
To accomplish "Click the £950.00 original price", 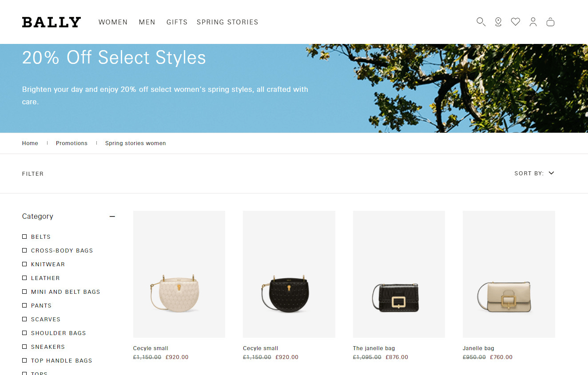I will click(x=474, y=357).
